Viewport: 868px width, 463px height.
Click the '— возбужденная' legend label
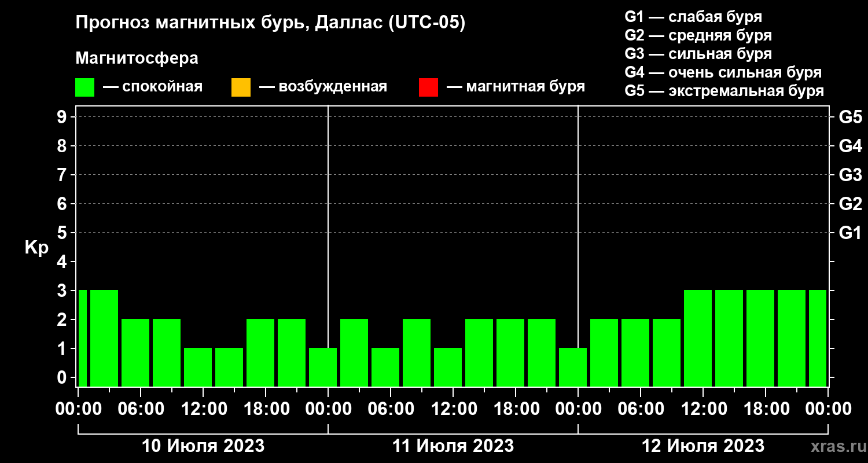coord(323,87)
